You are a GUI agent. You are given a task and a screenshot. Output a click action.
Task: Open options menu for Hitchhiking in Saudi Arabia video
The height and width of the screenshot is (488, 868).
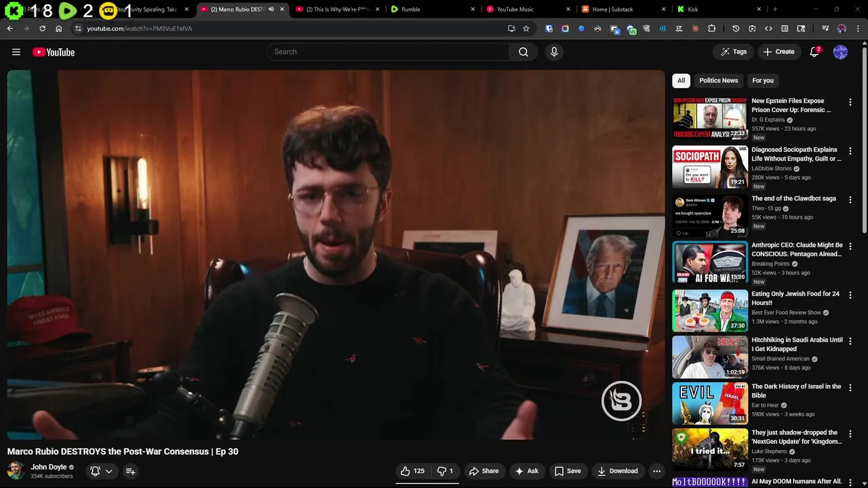(x=850, y=342)
